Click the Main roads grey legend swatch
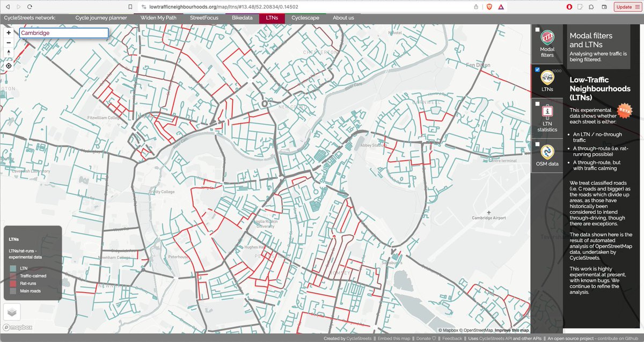The width and height of the screenshot is (644, 342). (x=13, y=290)
